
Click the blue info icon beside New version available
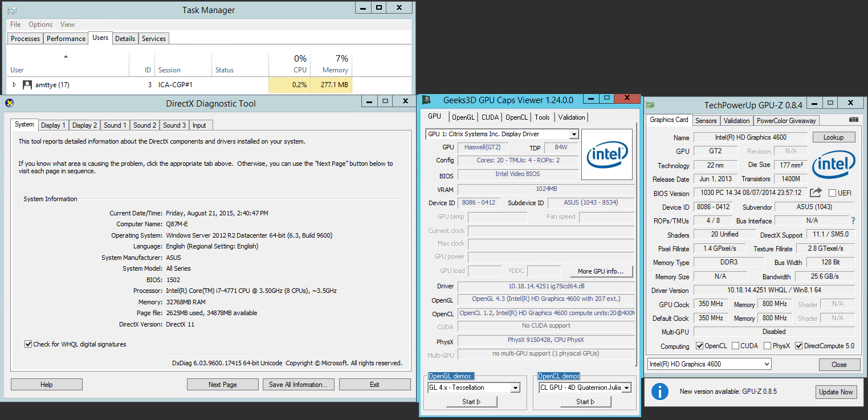coord(659,392)
